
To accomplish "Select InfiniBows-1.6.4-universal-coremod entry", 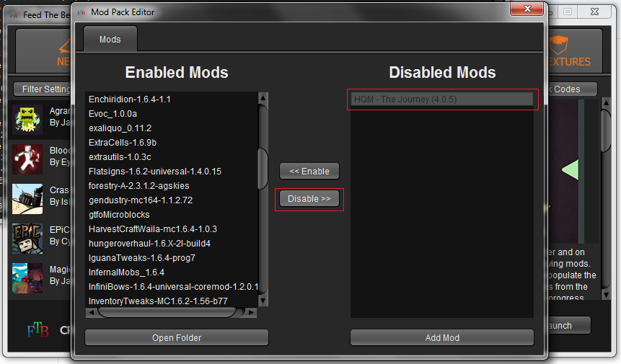I will 172,286.
